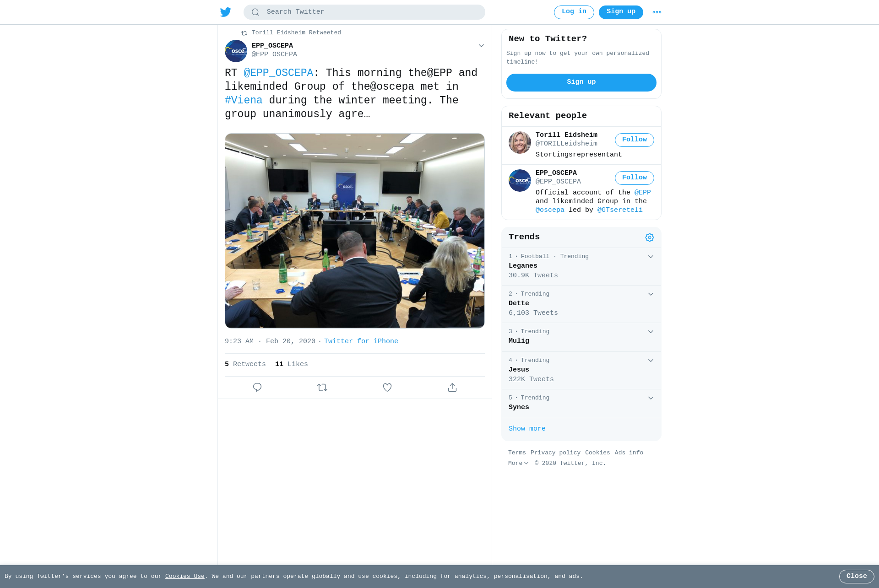Expand options for Jesus trend
The image size is (879, 588).
tap(651, 361)
